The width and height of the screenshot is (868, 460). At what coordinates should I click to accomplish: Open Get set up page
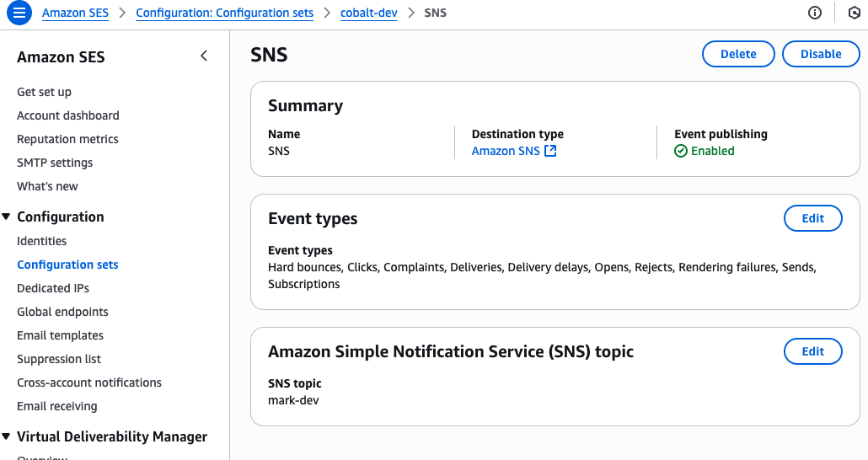click(x=45, y=92)
